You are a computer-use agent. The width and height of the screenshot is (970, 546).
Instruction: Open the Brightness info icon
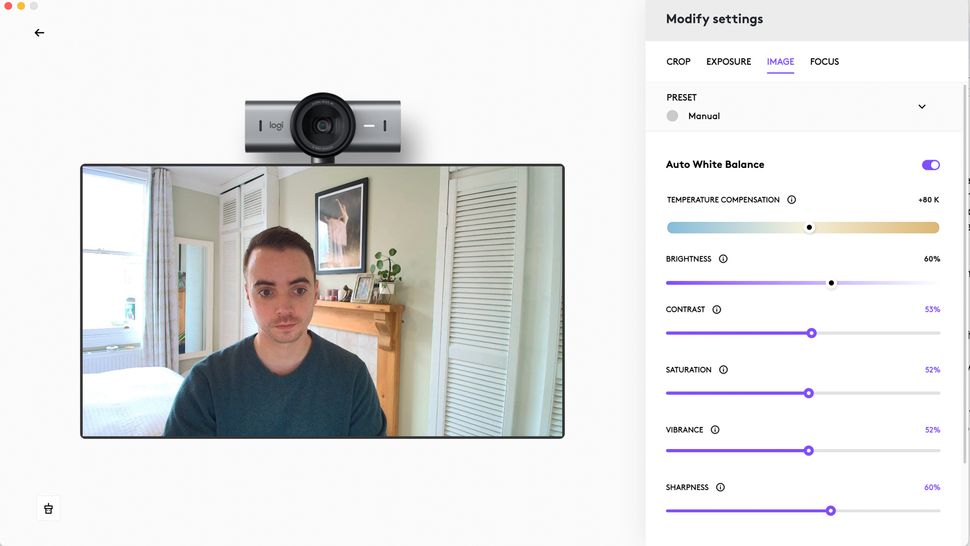pyautogui.click(x=723, y=259)
